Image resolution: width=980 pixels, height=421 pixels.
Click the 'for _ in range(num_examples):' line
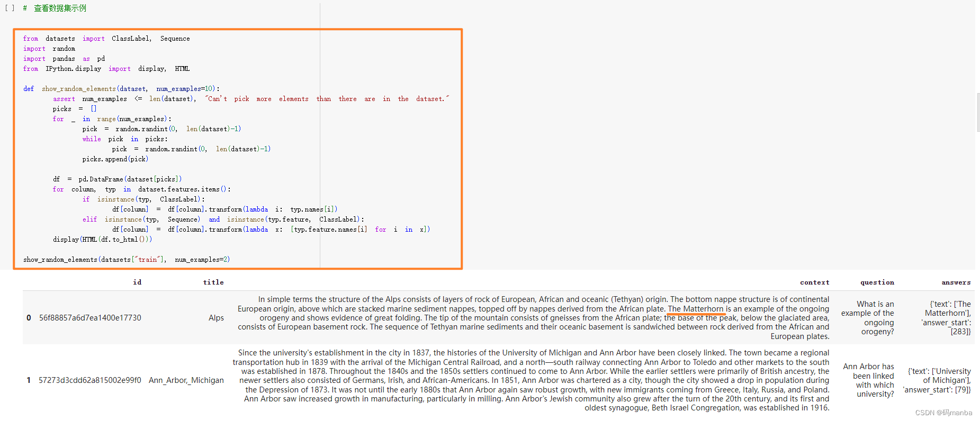coord(112,119)
